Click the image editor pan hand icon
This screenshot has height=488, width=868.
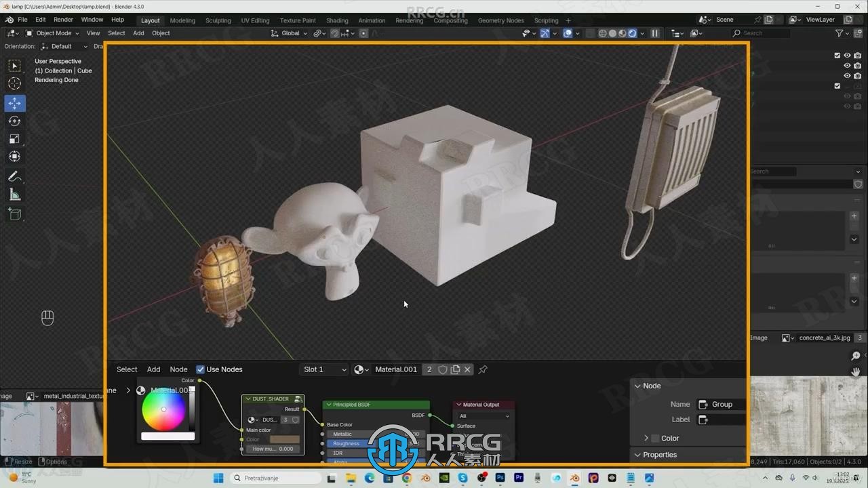pyautogui.click(x=856, y=371)
